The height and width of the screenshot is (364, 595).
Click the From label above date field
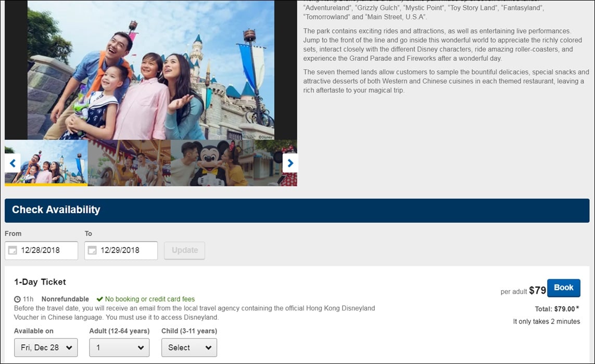pyautogui.click(x=13, y=233)
